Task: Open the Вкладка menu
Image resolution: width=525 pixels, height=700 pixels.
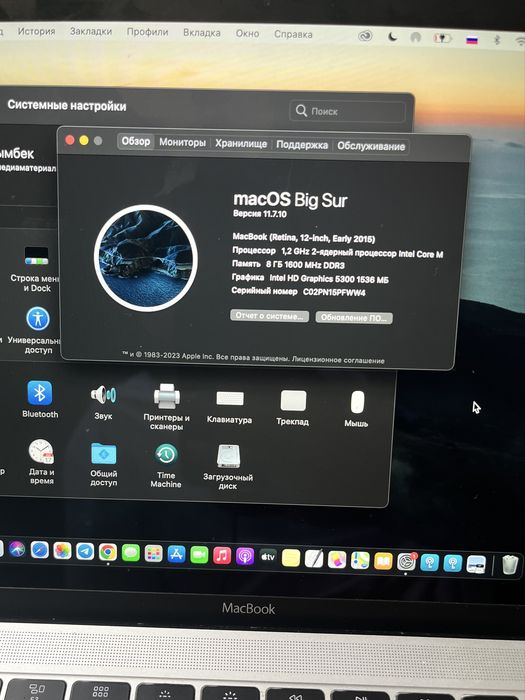Action: pos(202,33)
